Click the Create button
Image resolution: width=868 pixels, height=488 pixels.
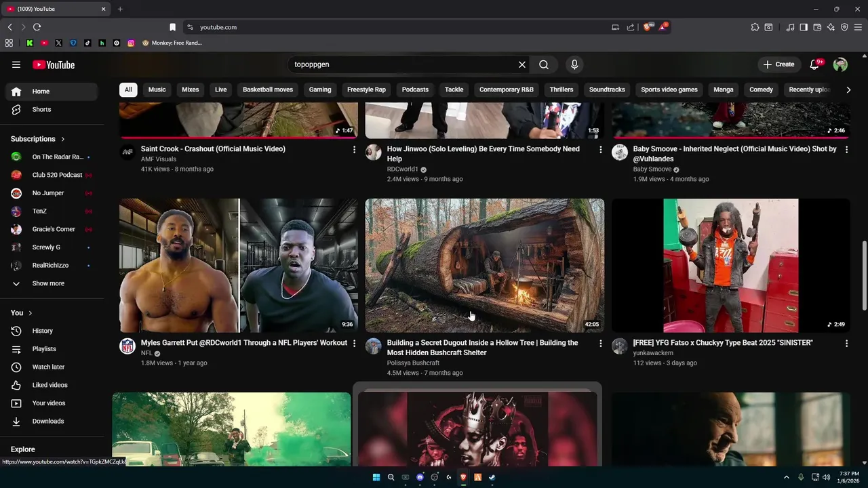778,64
